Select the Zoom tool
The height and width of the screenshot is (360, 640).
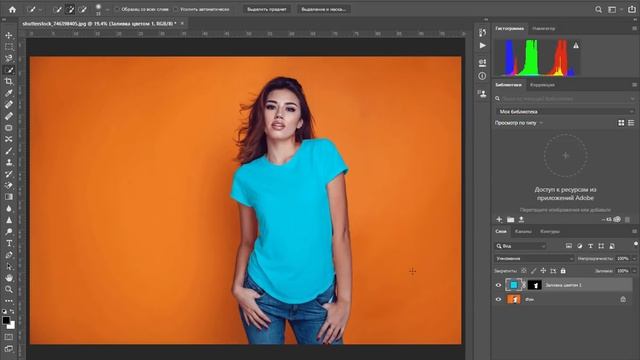pos(9,289)
